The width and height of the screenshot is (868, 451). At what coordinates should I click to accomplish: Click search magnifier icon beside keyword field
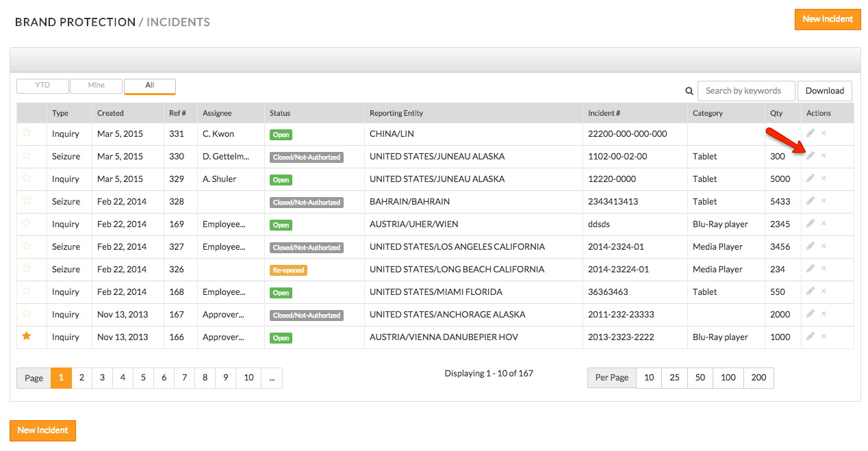pos(689,91)
